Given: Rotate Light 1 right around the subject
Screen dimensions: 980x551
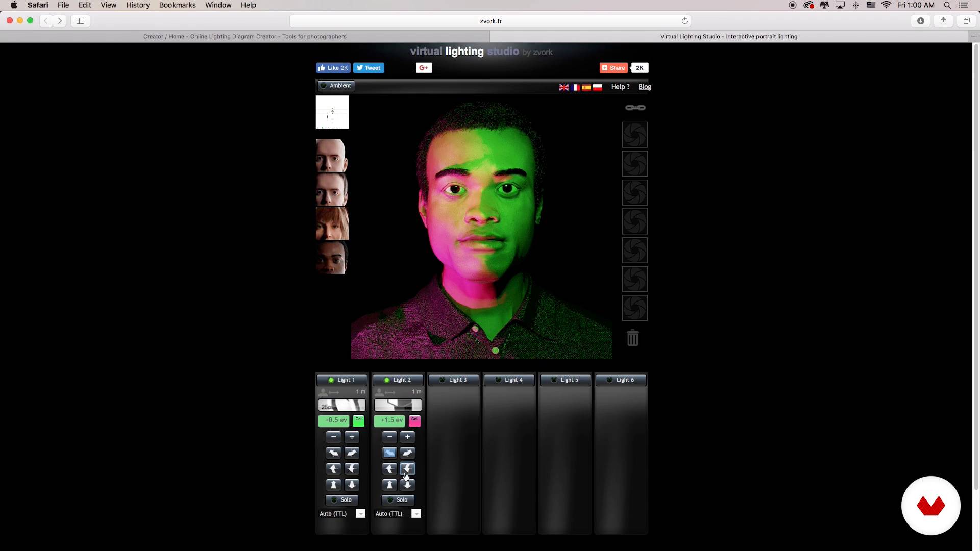Looking at the screenshot, I should click(x=352, y=453).
